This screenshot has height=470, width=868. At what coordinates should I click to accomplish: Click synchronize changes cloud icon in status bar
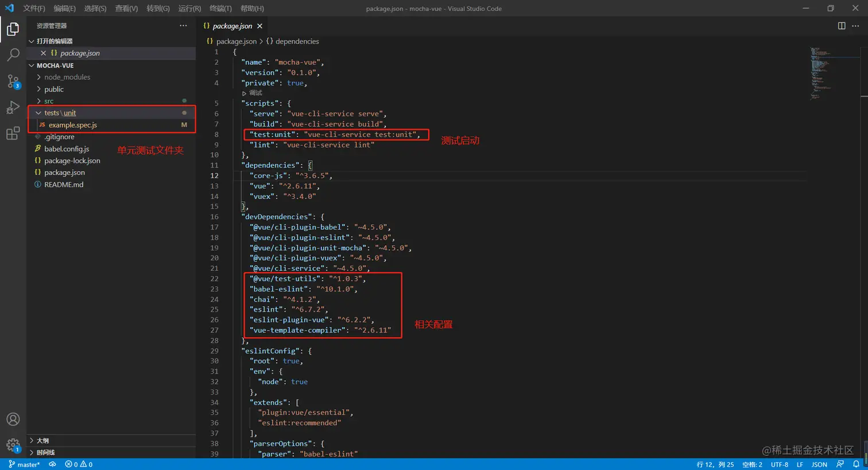click(52, 464)
